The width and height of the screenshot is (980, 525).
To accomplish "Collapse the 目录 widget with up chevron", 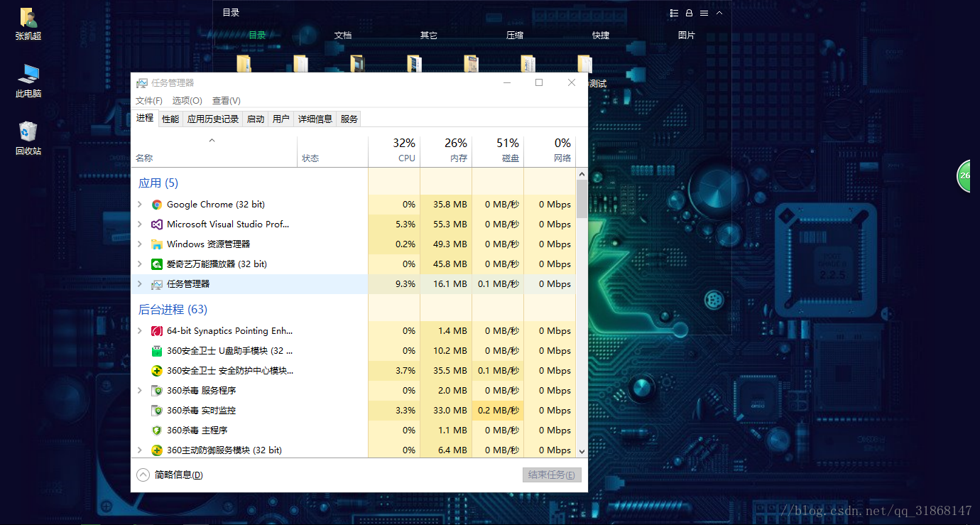I will 719,13.
